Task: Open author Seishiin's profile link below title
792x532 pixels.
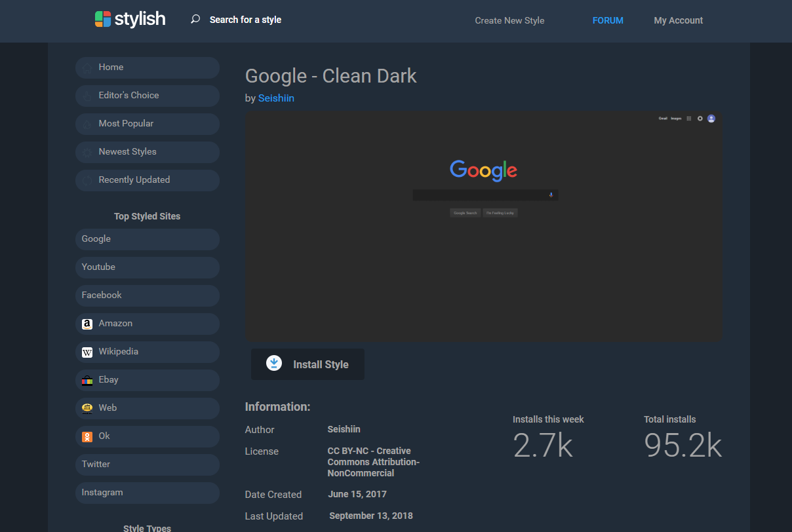Action: pyautogui.click(x=276, y=98)
